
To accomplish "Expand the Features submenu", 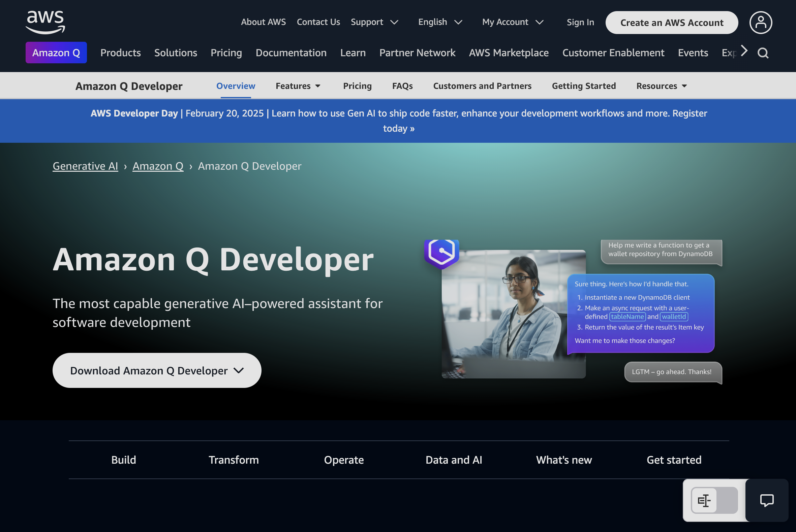I will pos(298,86).
